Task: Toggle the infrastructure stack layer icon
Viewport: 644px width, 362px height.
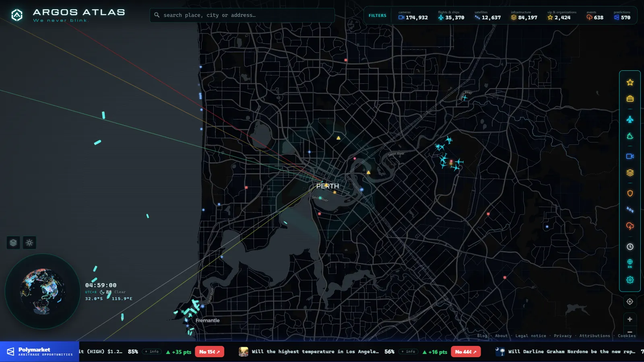Action: pyautogui.click(x=630, y=173)
